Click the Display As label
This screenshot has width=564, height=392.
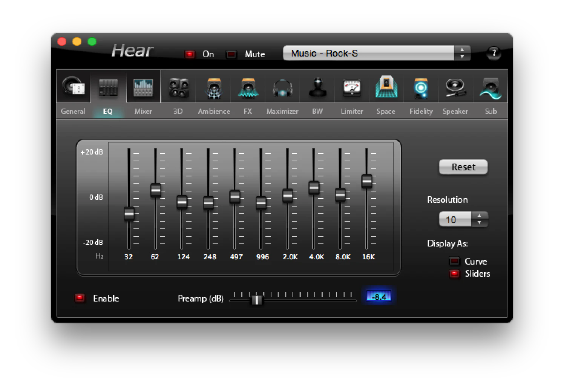(448, 243)
